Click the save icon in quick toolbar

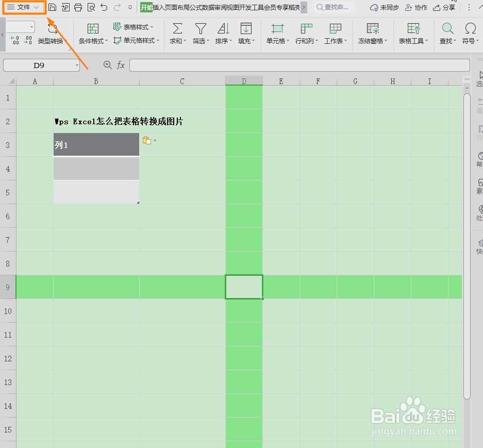pos(53,7)
